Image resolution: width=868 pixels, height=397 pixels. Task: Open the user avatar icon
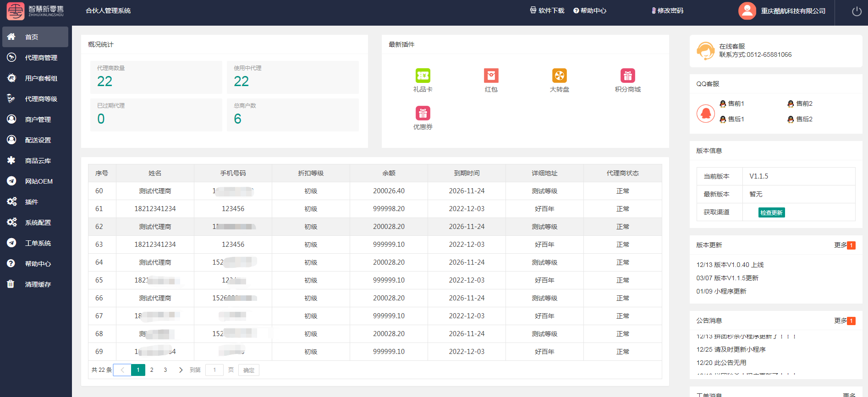(x=747, y=11)
